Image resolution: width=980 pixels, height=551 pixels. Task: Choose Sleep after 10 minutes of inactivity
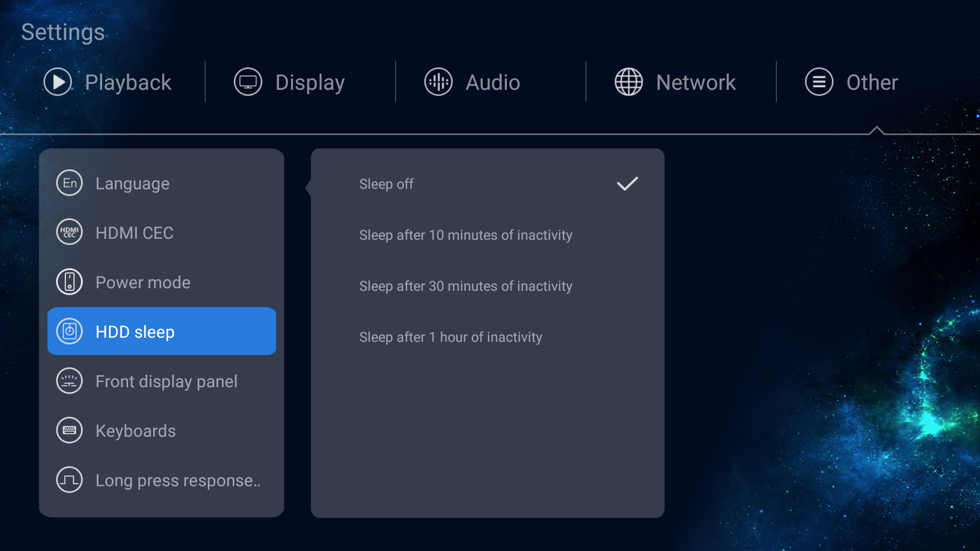[487, 235]
